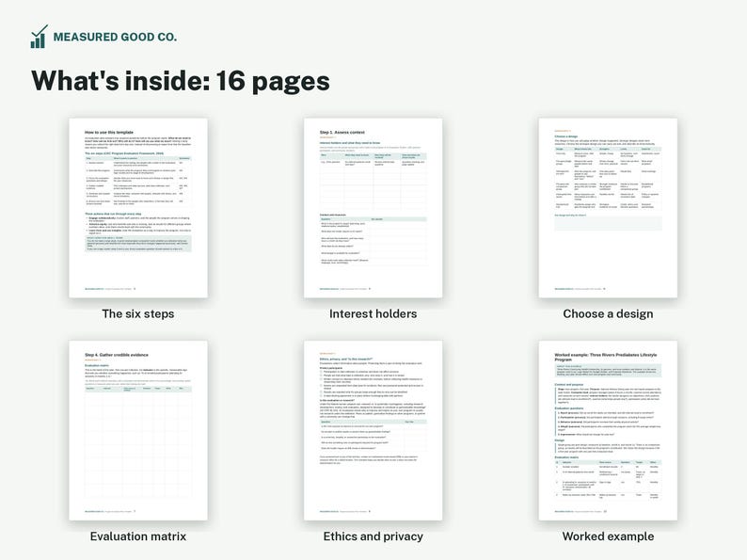This screenshot has width=747, height=560.
Task: Open the Step 1 Assess context page thumbnail
Action: [373, 208]
